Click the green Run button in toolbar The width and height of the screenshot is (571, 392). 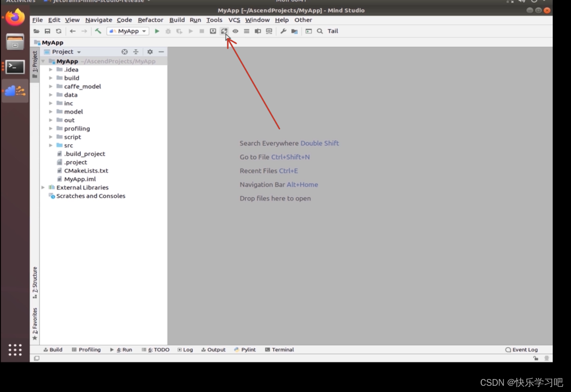(x=157, y=31)
